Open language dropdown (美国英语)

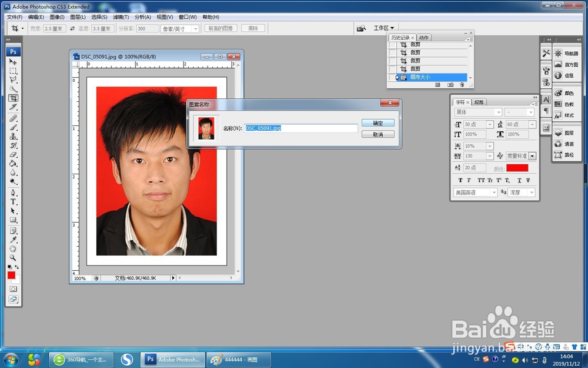click(x=494, y=193)
